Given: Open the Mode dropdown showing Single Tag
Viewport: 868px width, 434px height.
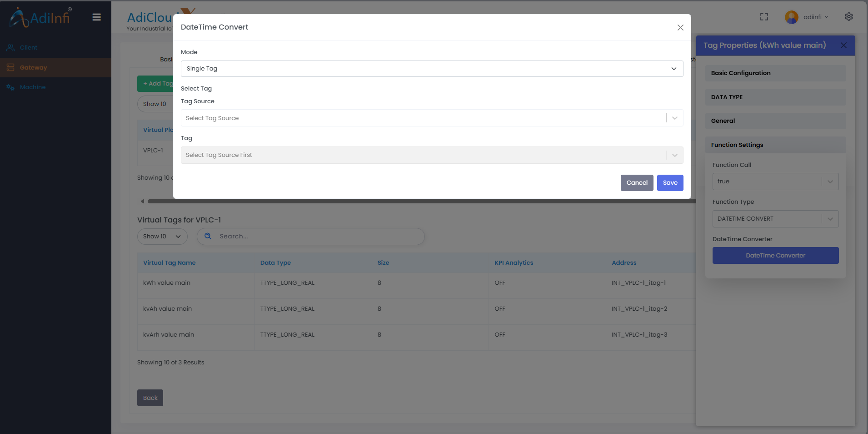Looking at the screenshot, I should click(x=431, y=69).
